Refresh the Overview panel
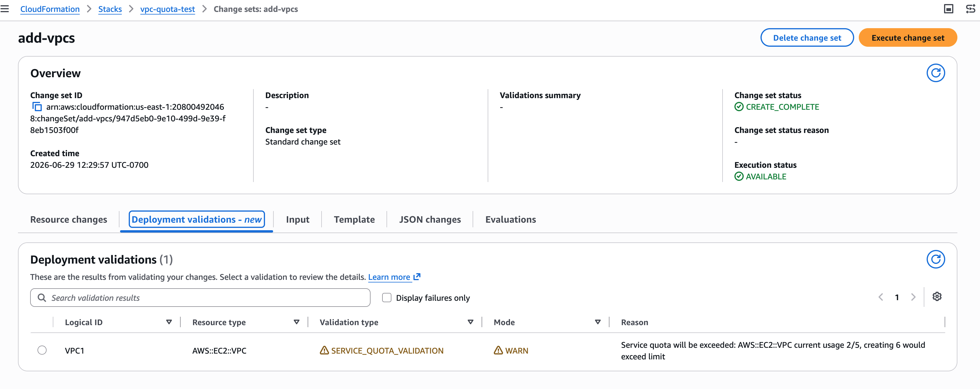 coord(935,73)
